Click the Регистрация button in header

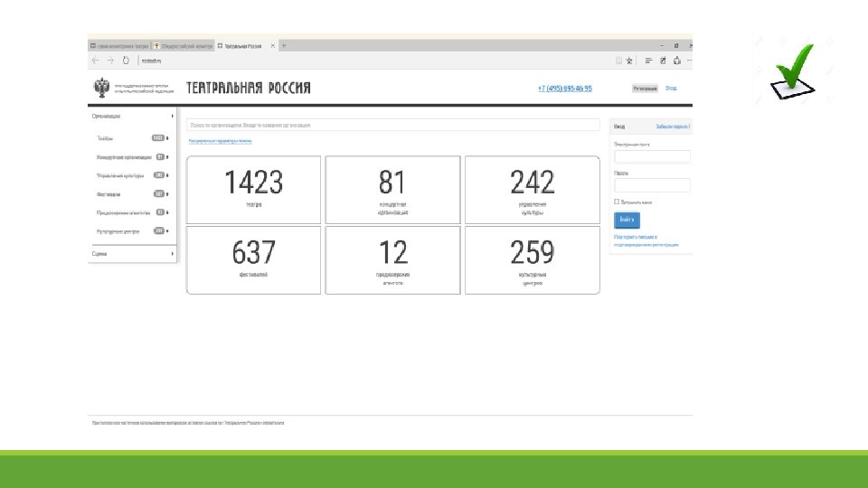point(645,89)
